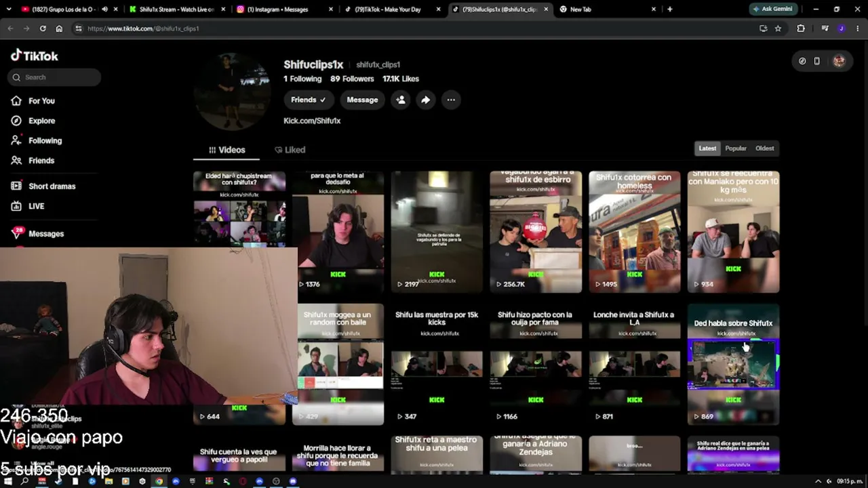The height and width of the screenshot is (488, 868).
Task: Click the 89 Followers count
Action: (x=352, y=79)
